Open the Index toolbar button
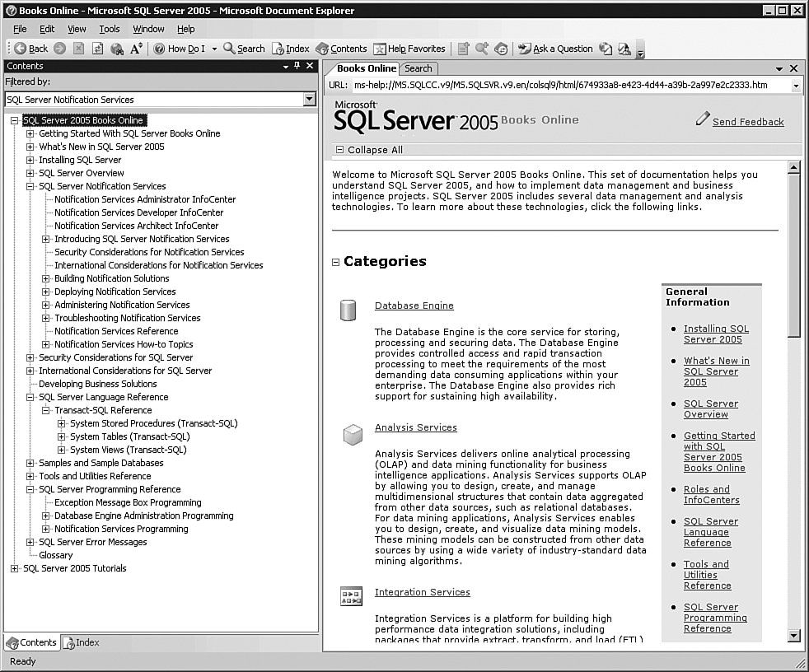This screenshot has width=809, height=672. click(291, 49)
